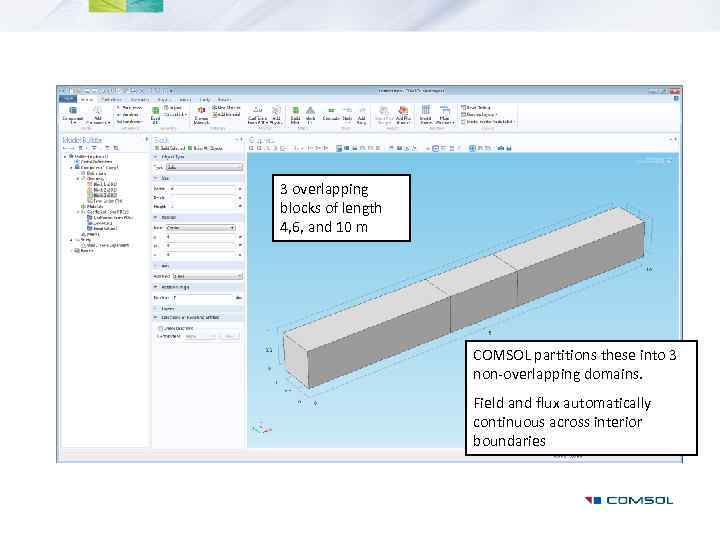Switch to the Definitions ribbon tab
Viewport: 720px width, 540px height.
[x=111, y=100]
